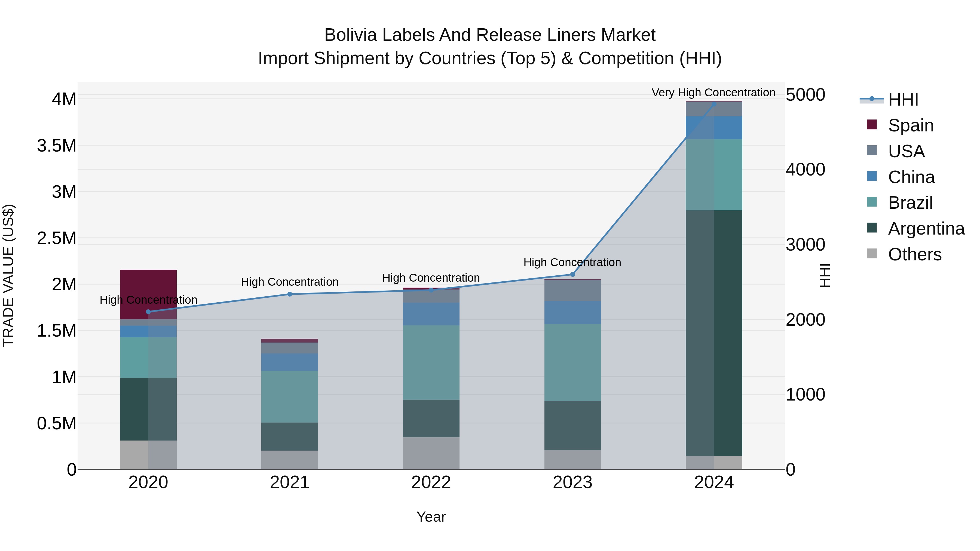980x551 pixels.
Task: Click the chart title 'Bolivia Labels And Release Liners Market'
Action: pos(490,35)
